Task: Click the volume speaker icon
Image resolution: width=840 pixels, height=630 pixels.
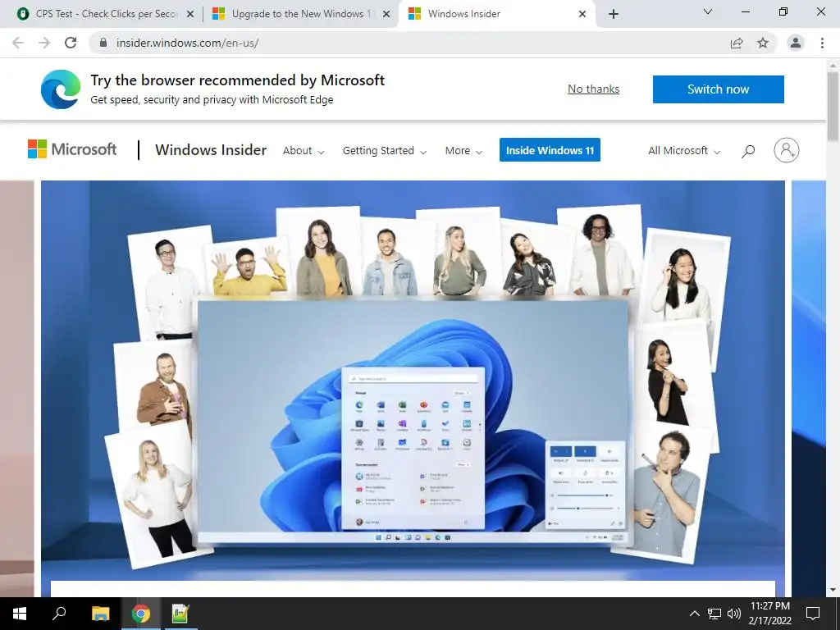Action: [734, 614]
